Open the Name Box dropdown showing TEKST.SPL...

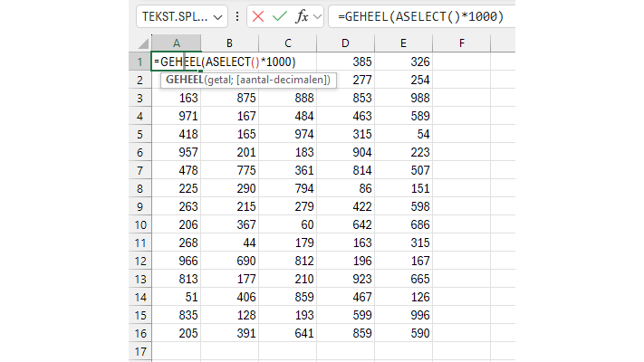[x=217, y=17]
